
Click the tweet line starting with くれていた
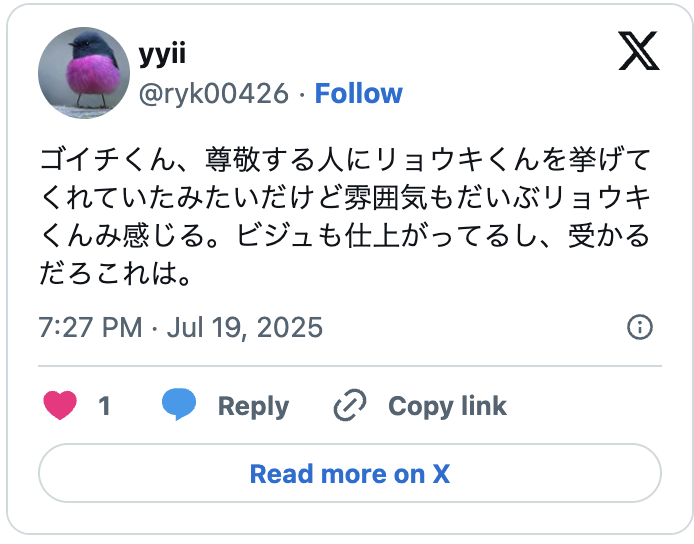[x=345, y=197]
